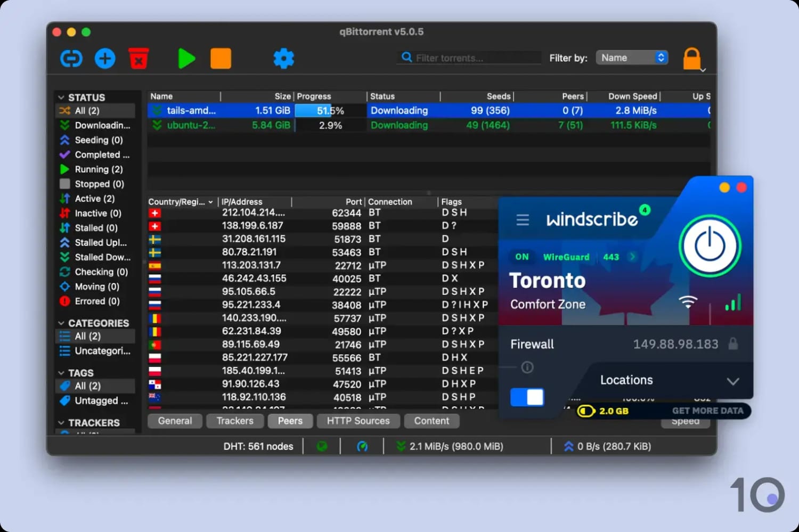Select the Moving (0) status filter
The image size is (799, 532).
coord(95,287)
